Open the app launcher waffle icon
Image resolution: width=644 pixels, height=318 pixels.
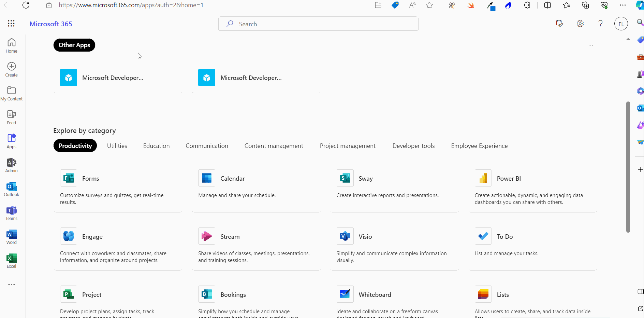(x=11, y=23)
